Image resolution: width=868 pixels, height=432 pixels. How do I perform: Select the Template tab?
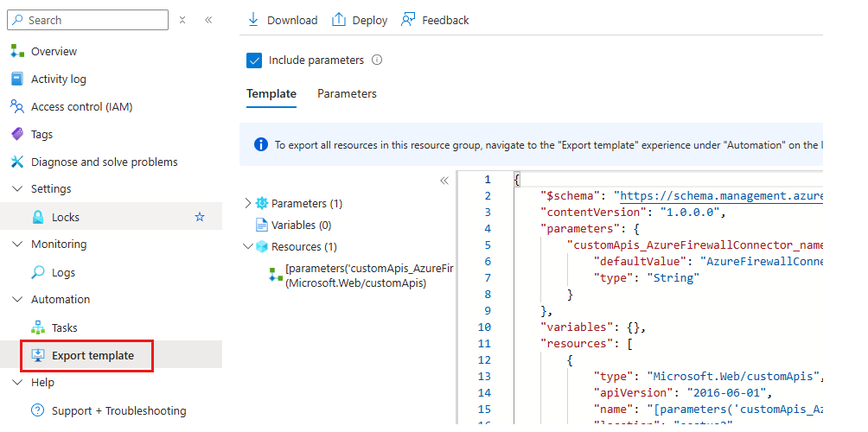click(x=271, y=94)
